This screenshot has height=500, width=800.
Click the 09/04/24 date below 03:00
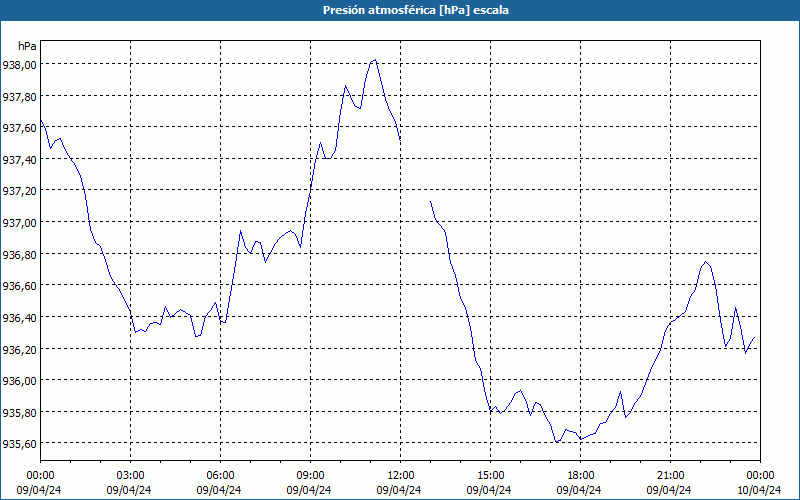[129, 490]
